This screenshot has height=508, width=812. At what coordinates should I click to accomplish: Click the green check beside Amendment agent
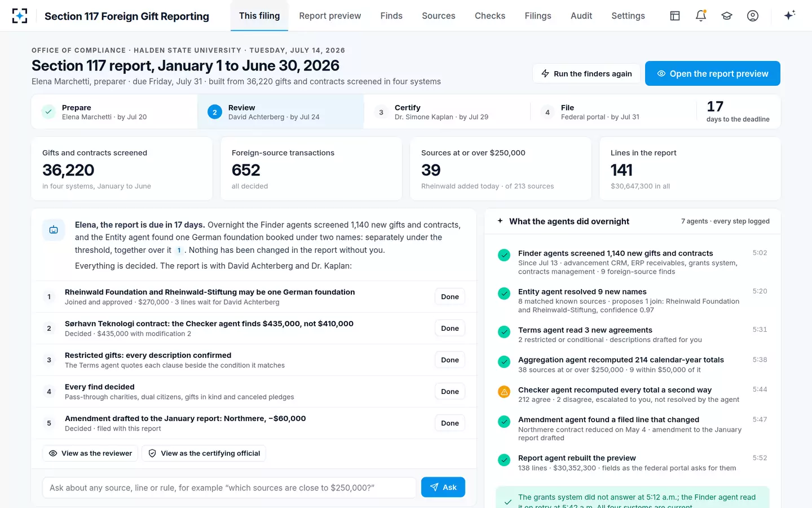(504, 422)
